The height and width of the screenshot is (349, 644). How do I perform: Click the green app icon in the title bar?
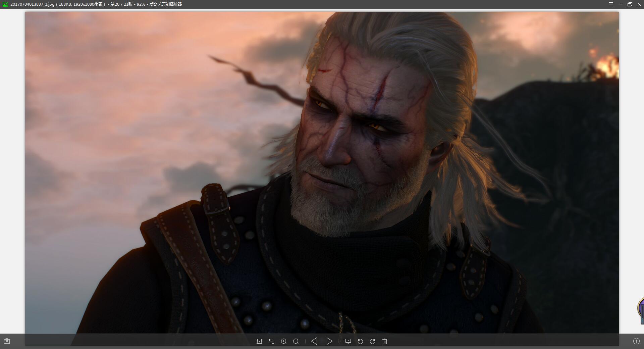pyautogui.click(x=5, y=4)
